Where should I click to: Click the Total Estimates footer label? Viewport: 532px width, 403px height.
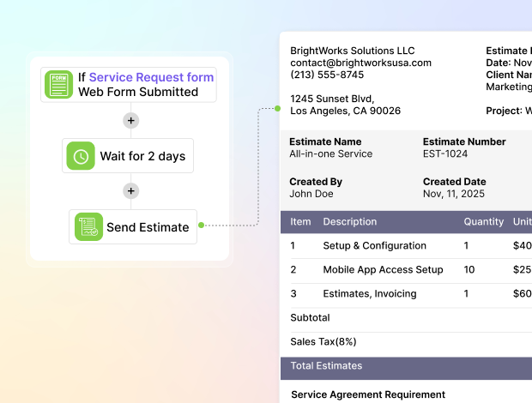coord(326,366)
